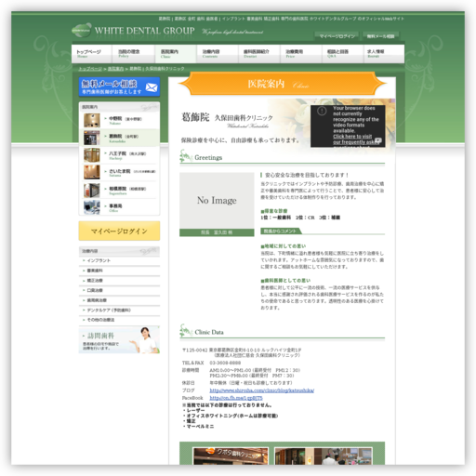Click the 'Greetings' section heading
Image resolution: width=476 pixels, height=476 pixels.
click(x=208, y=158)
